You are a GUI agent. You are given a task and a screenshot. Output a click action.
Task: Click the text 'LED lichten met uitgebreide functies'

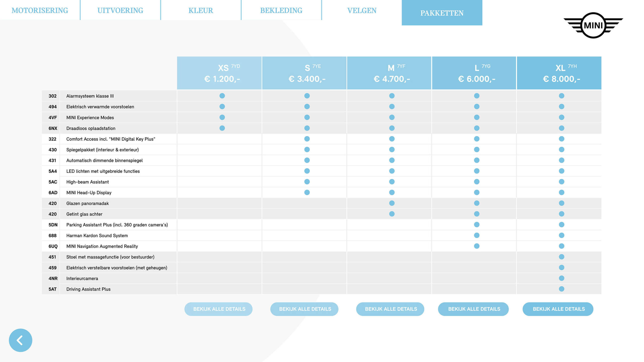click(x=103, y=171)
